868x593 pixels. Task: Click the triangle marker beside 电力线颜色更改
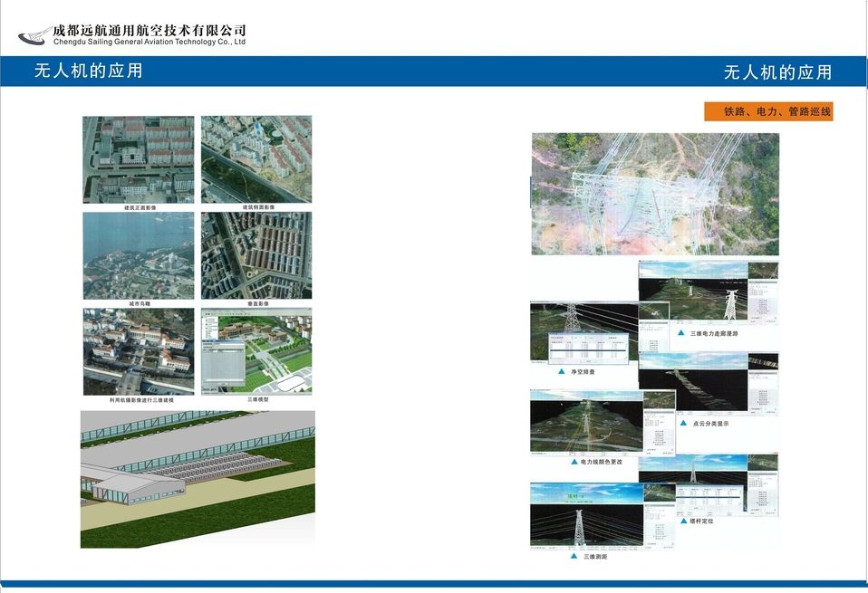click(574, 462)
